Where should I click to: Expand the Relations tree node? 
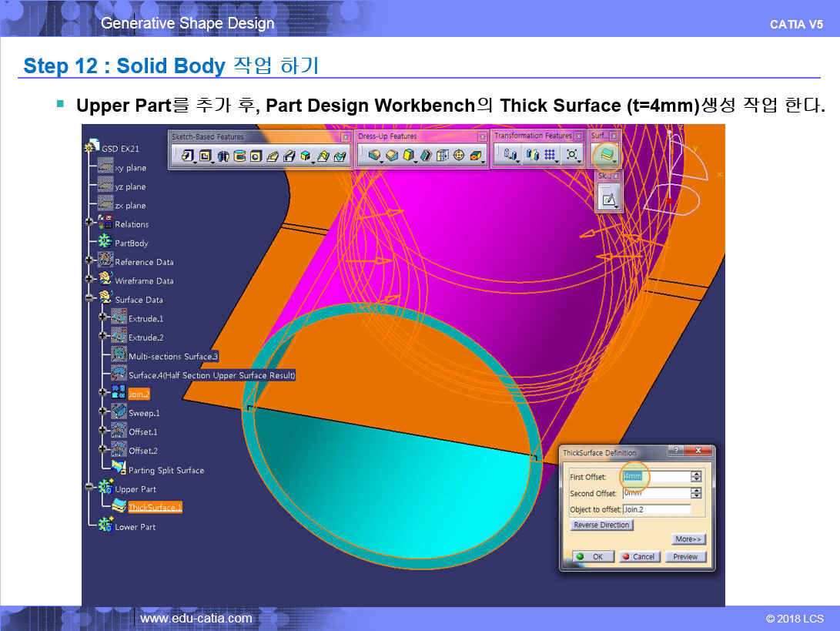89,224
